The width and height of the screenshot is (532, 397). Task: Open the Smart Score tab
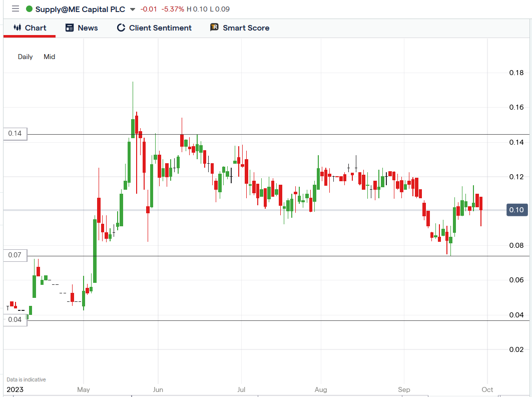click(240, 28)
